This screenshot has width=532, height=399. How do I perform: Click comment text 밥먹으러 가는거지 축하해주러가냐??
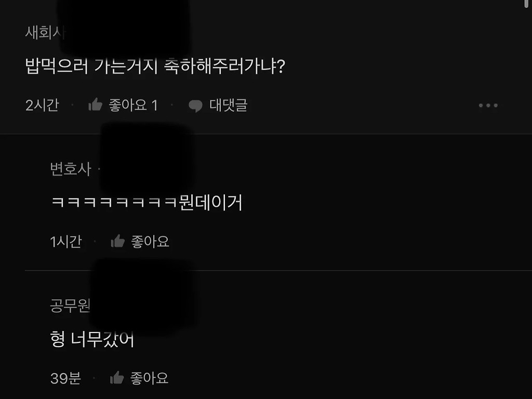tap(155, 66)
